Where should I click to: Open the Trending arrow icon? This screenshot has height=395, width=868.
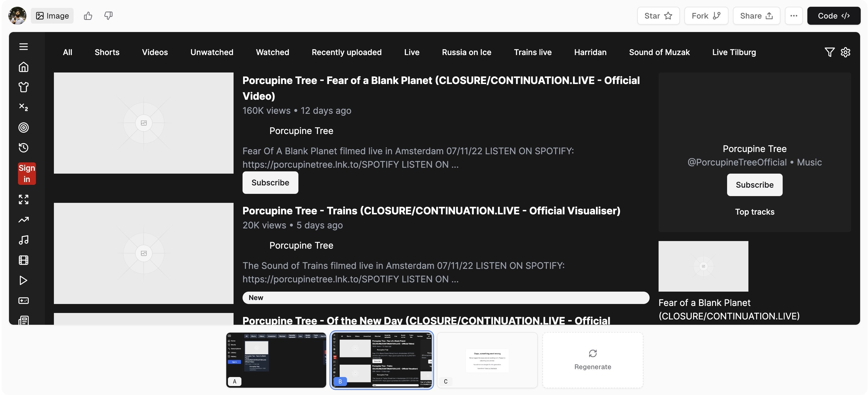(x=23, y=220)
